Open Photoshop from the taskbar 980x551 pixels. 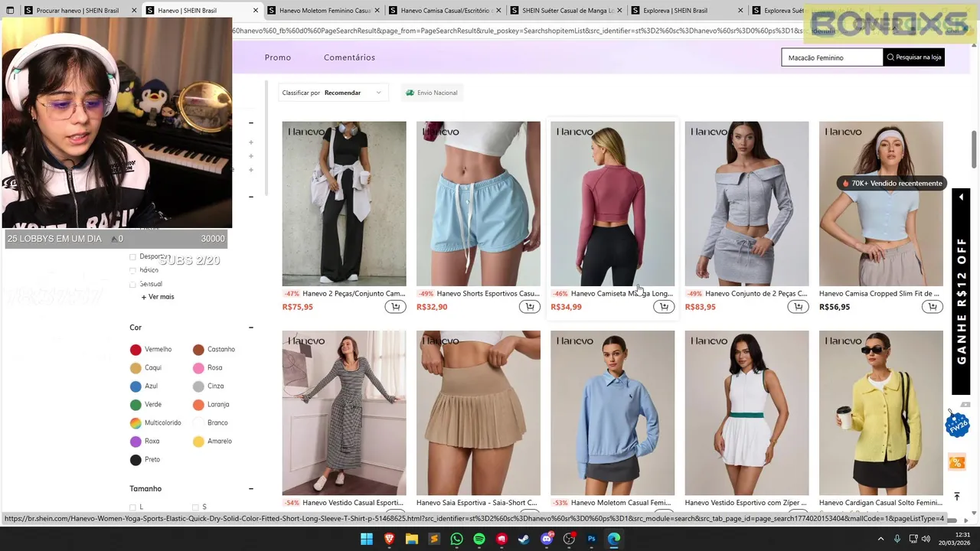(x=591, y=539)
